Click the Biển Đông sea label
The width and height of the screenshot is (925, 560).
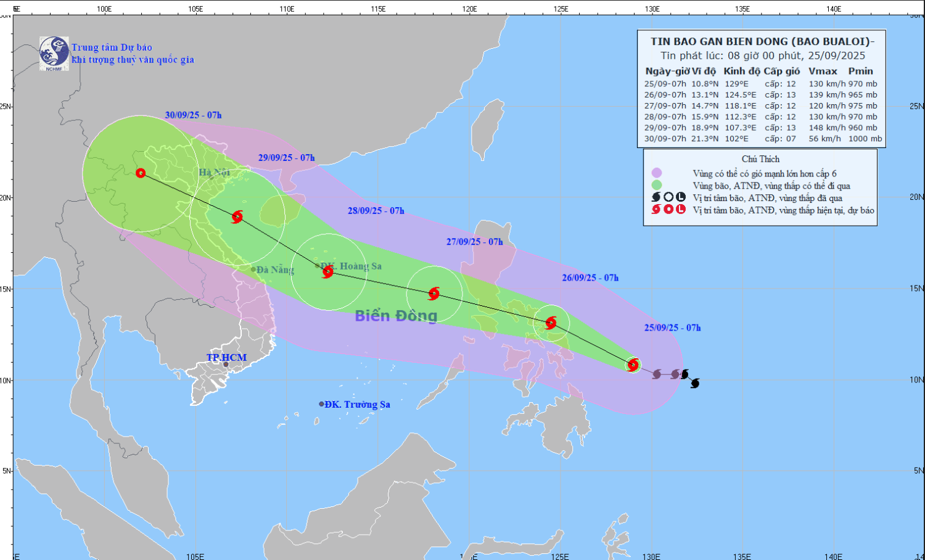pyautogui.click(x=396, y=316)
